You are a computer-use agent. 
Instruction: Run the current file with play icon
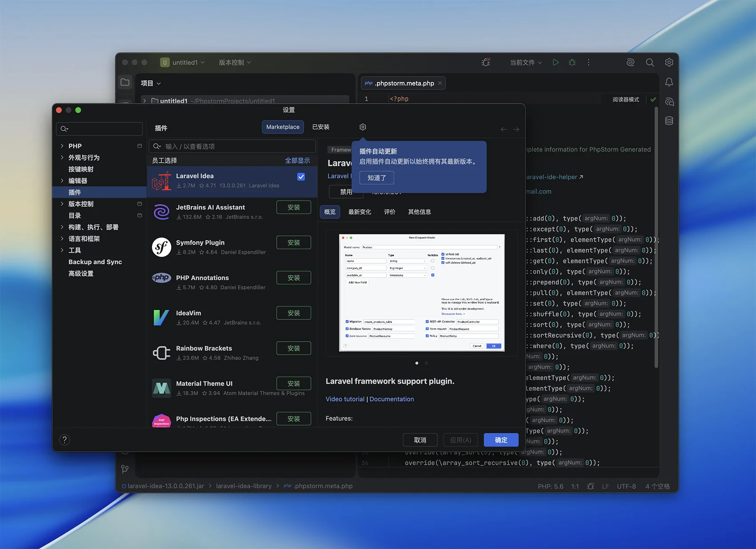[555, 63]
